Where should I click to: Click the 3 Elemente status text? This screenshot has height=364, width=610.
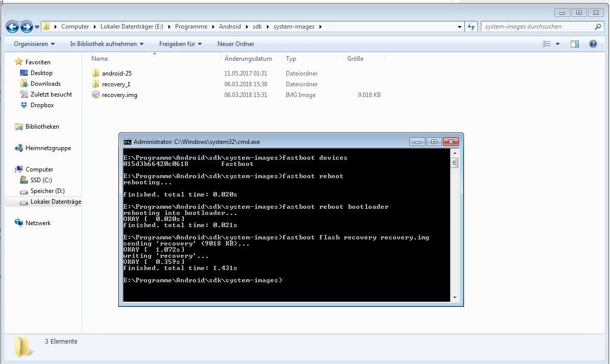pyautogui.click(x=61, y=341)
